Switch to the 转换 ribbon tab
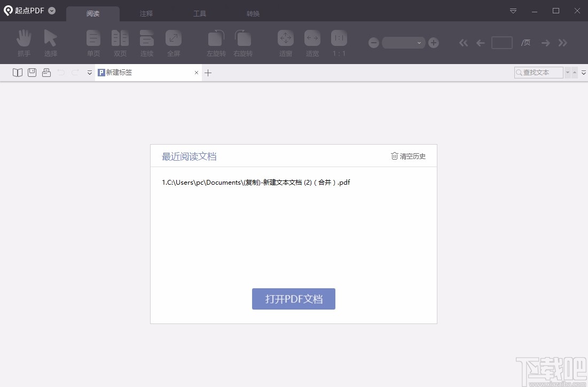Image resolution: width=588 pixels, height=387 pixels. coord(253,13)
